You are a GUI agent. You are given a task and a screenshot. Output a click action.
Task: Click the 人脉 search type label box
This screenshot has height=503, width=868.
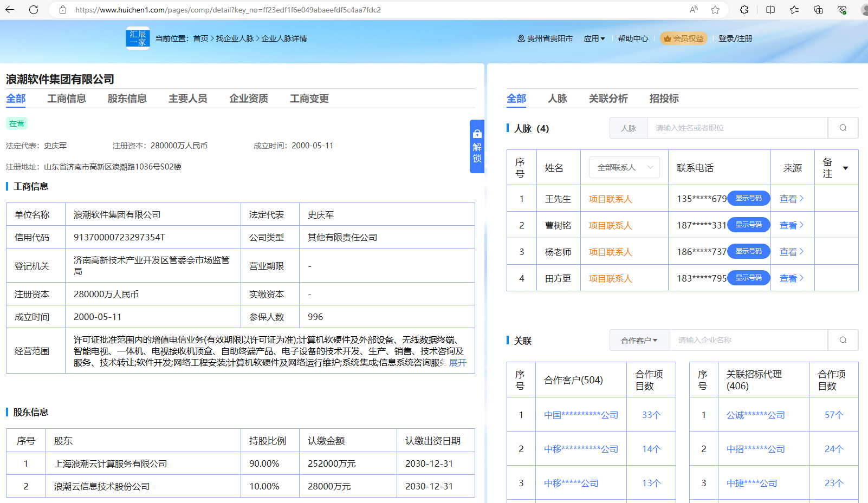(x=629, y=128)
